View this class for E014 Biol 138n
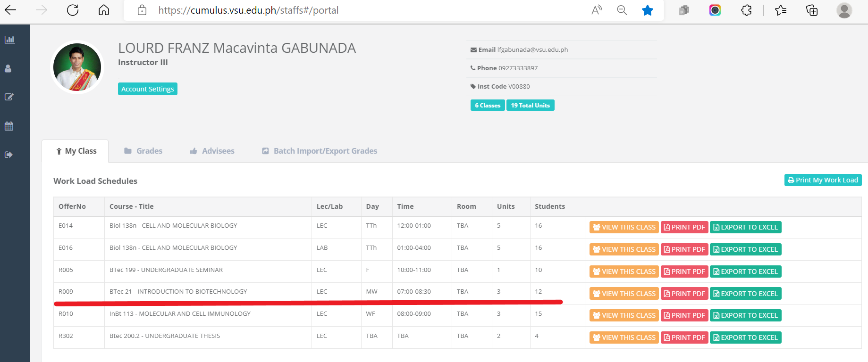 [624, 227]
